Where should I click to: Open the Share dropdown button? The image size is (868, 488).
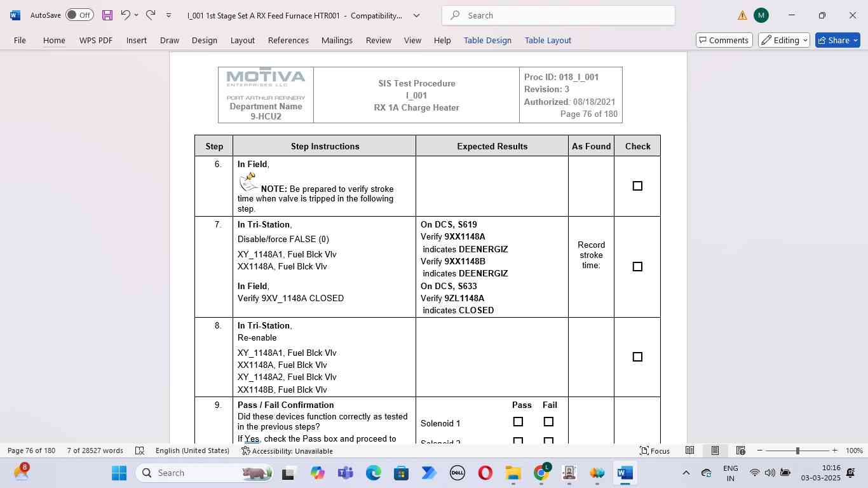pyautogui.click(x=837, y=40)
